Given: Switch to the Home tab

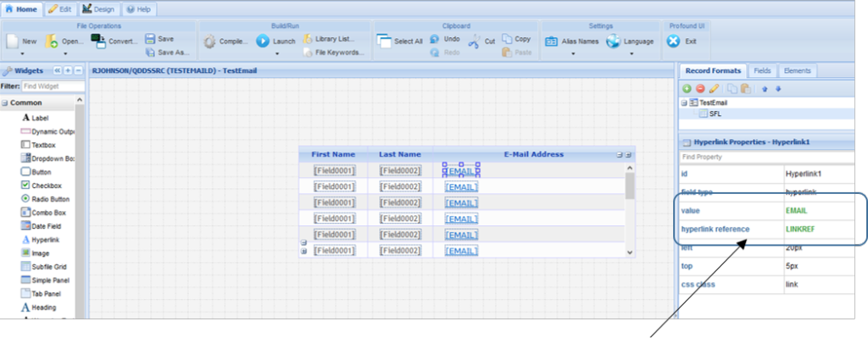Looking at the screenshot, I should (x=21, y=9).
